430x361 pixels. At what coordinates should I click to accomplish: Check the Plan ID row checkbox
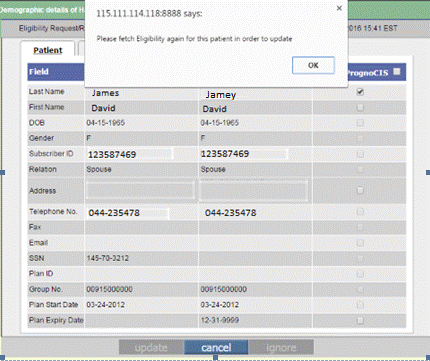[360, 274]
